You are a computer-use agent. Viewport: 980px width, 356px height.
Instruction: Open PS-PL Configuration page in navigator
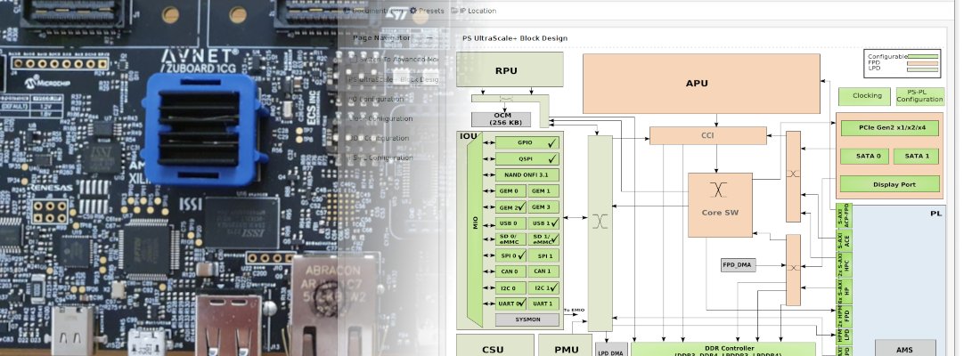pyautogui.click(x=382, y=158)
